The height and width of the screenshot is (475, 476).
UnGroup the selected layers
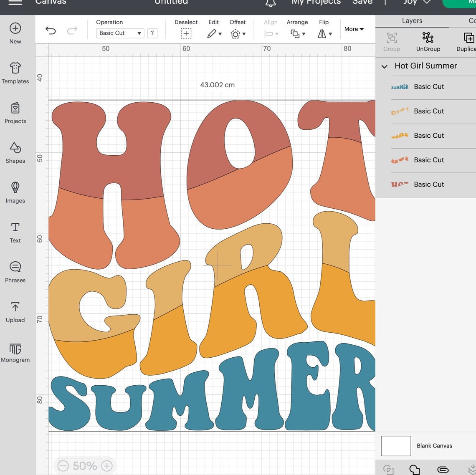pyautogui.click(x=428, y=41)
